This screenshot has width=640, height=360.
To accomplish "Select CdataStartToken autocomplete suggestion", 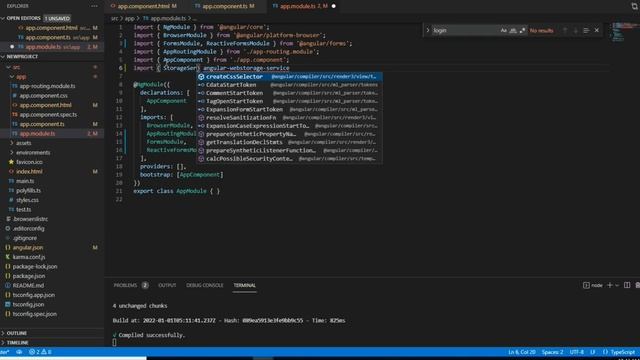I will [289, 85].
